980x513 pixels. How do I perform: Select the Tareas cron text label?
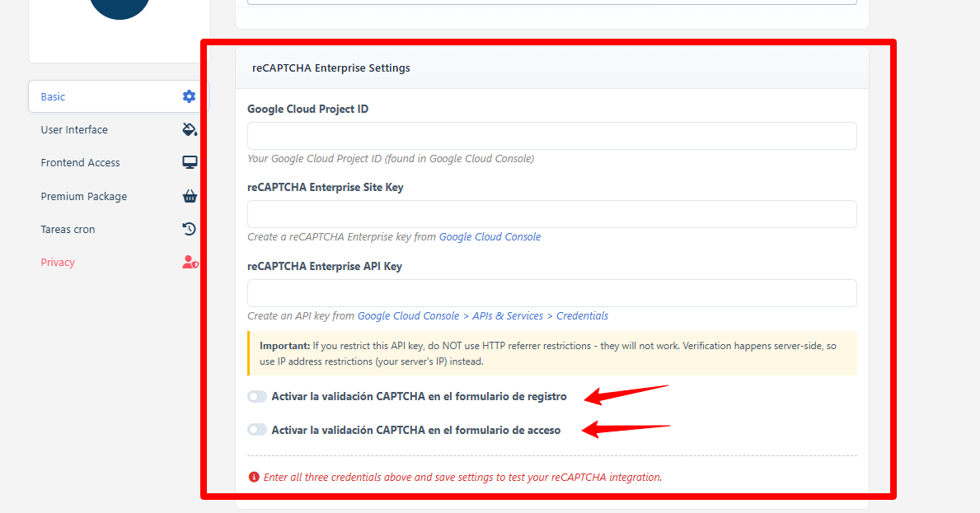point(68,229)
